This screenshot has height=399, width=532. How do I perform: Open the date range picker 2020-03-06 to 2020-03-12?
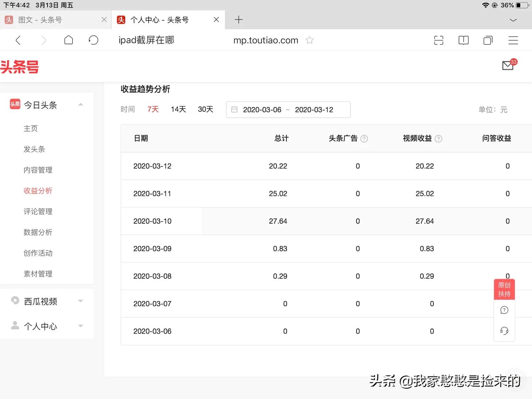pyautogui.click(x=288, y=110)
